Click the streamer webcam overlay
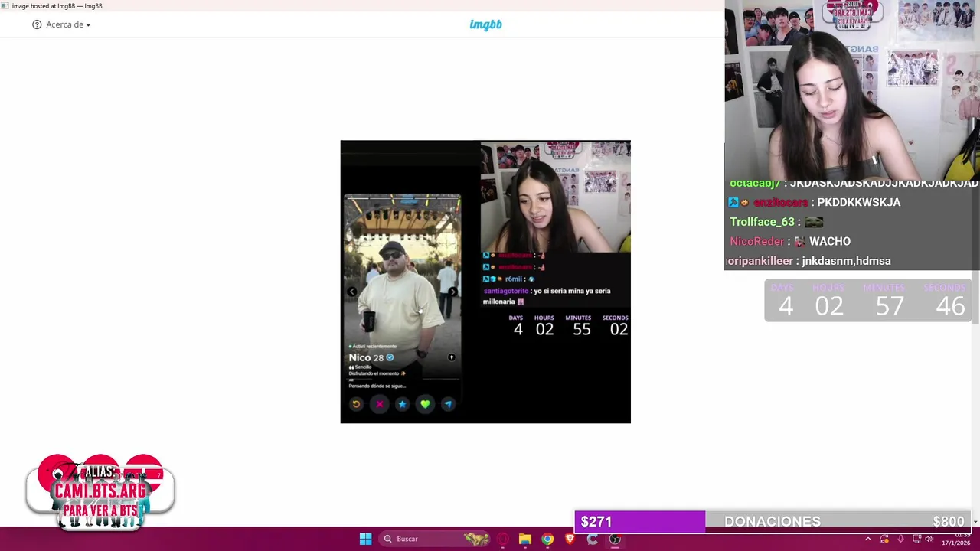This screenshot has height=551, width=980. 852,90
